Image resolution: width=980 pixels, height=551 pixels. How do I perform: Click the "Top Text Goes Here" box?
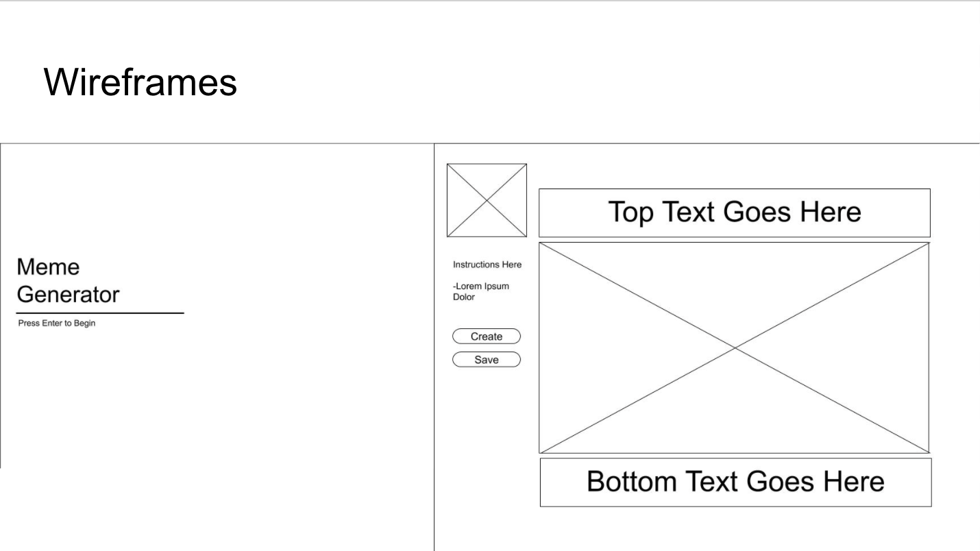(x=734, y=212)
